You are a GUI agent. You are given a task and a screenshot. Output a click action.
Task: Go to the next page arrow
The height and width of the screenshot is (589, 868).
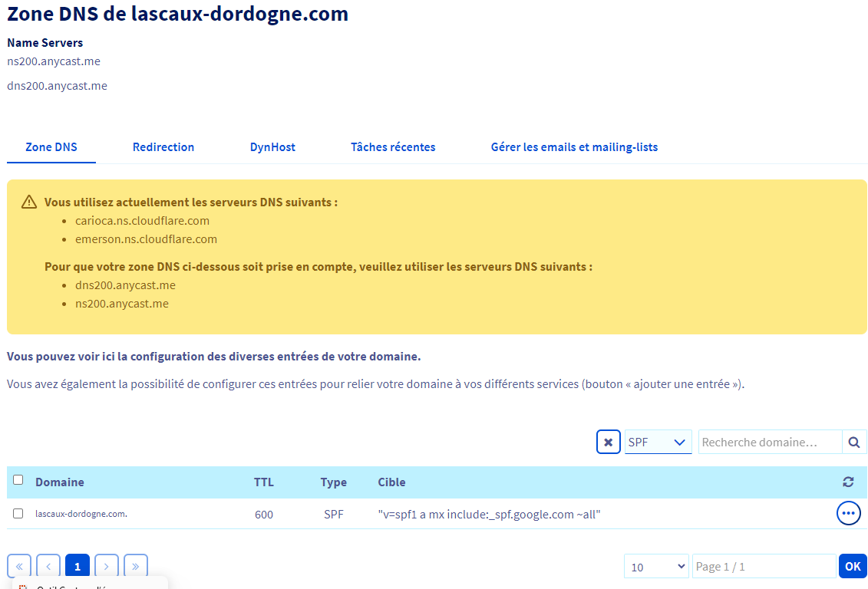pos(107,566)
